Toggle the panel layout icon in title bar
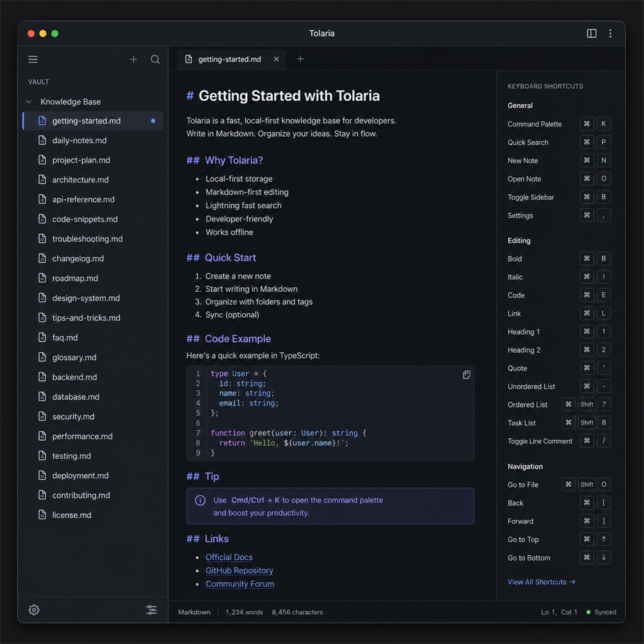Image resolution: width=644 pixels, height=644 pixels. 591,33
